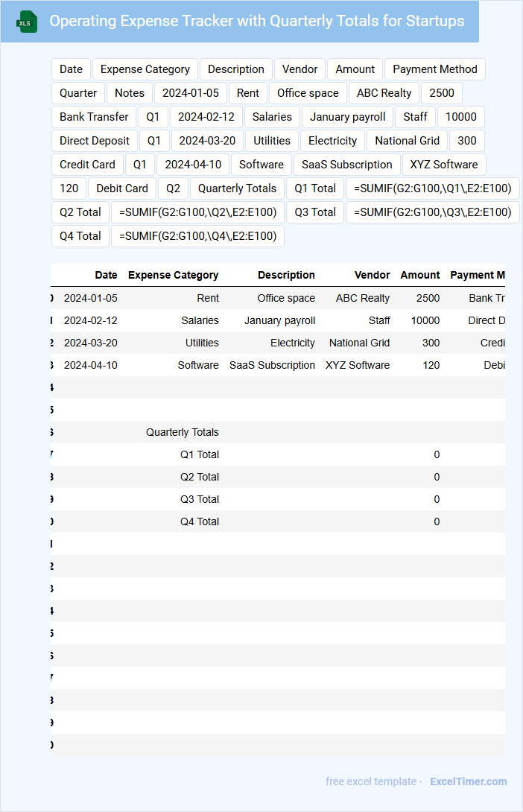This screenshot has height=812, width=523.
Task: Click the SUMIF Q4 formula tag
Action: 198,236
